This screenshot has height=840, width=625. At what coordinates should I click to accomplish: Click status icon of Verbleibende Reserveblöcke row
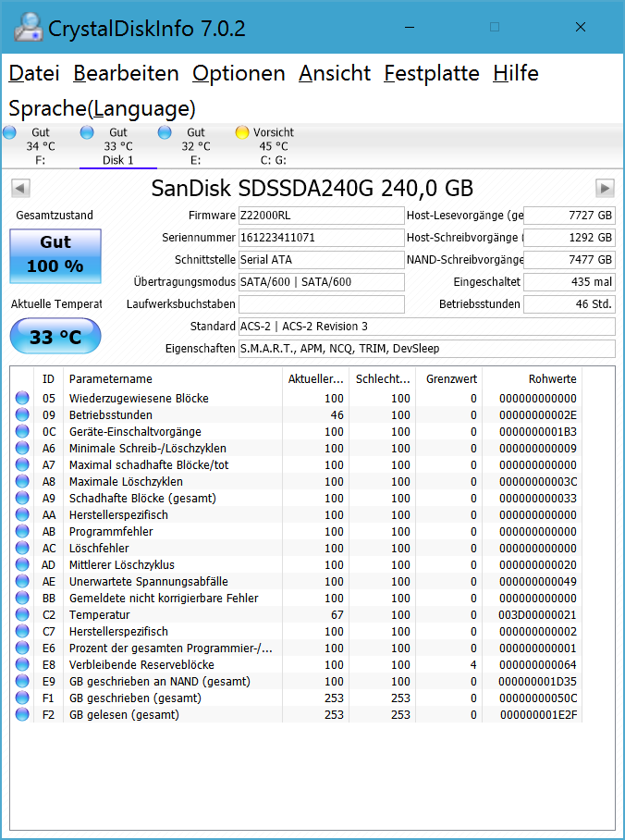(22, 663)
